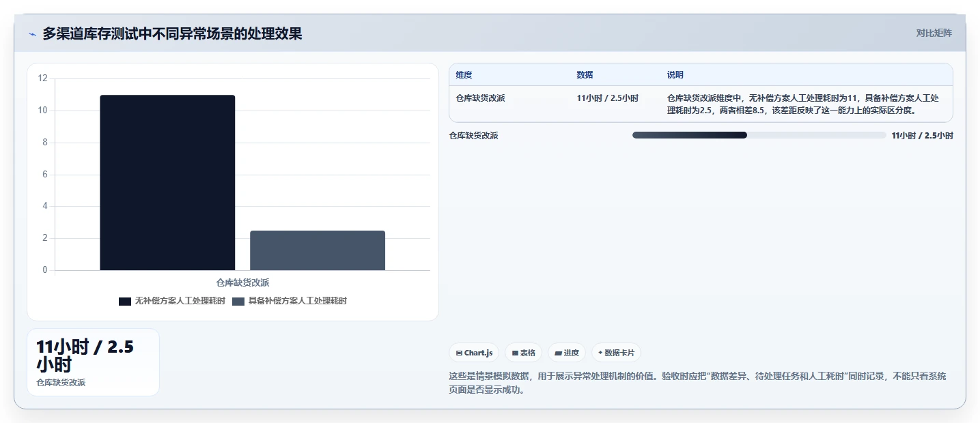Click data card caption 仓库缺货改派
Screen dimensions: 980x423
click(61, 383)
